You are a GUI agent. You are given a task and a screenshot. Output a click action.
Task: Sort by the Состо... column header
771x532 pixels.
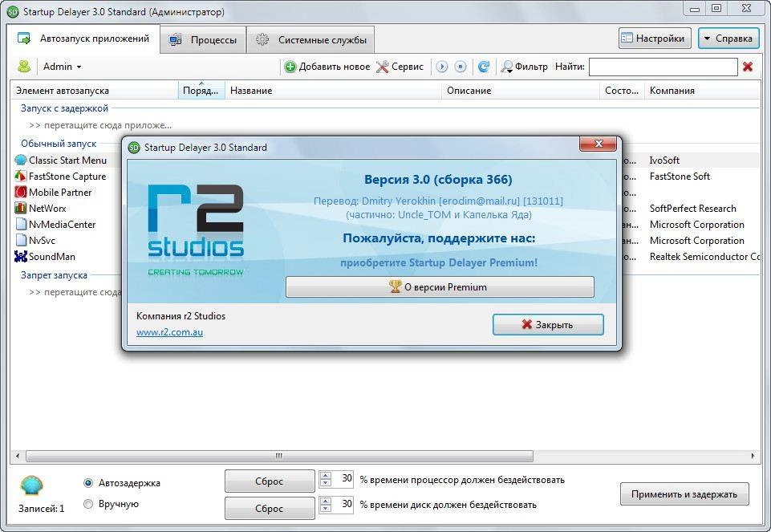pos(622,91)
